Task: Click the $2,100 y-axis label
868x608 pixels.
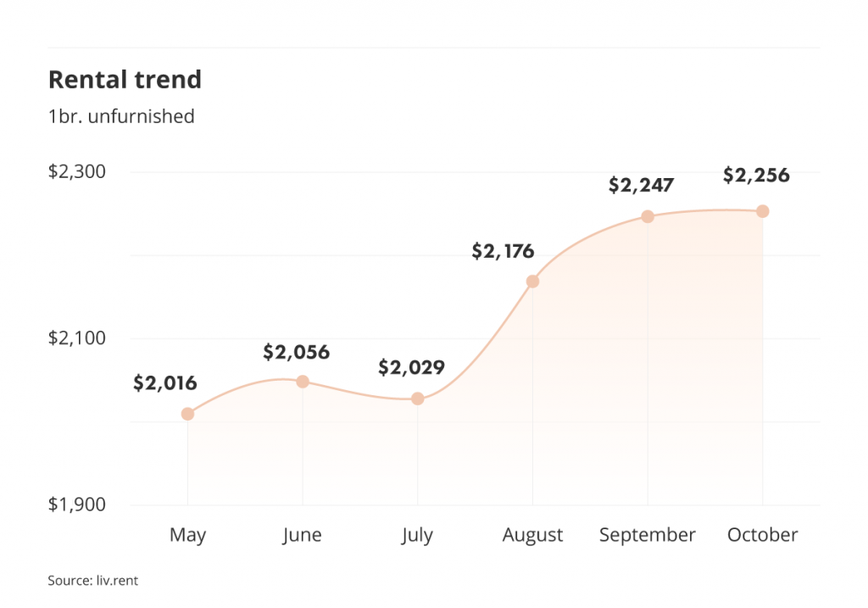Action: point(77,337)
